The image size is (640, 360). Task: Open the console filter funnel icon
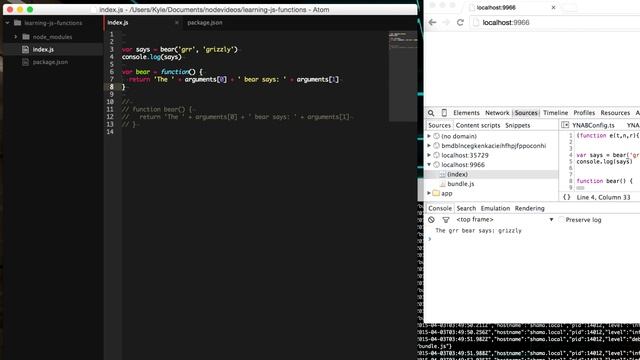point(446,220)
